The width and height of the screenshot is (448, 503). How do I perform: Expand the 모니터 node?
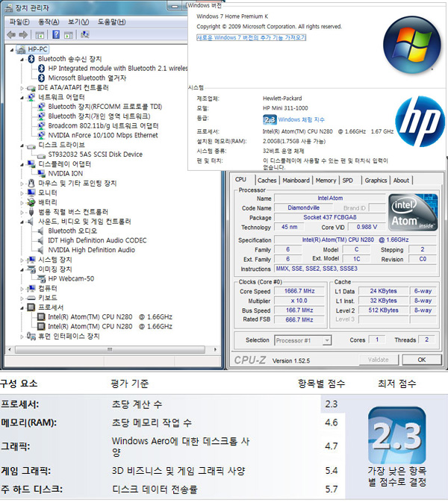(x=22, y=193)
